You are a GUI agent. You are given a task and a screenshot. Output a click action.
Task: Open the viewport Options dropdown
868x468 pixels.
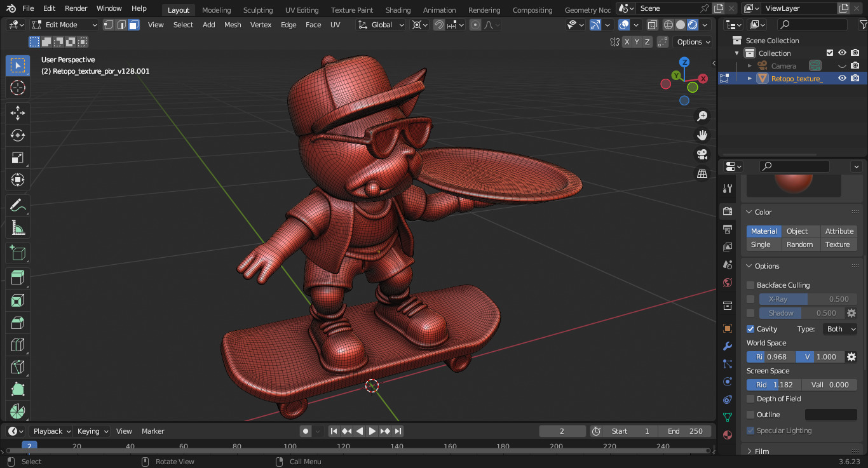[693, 42]
